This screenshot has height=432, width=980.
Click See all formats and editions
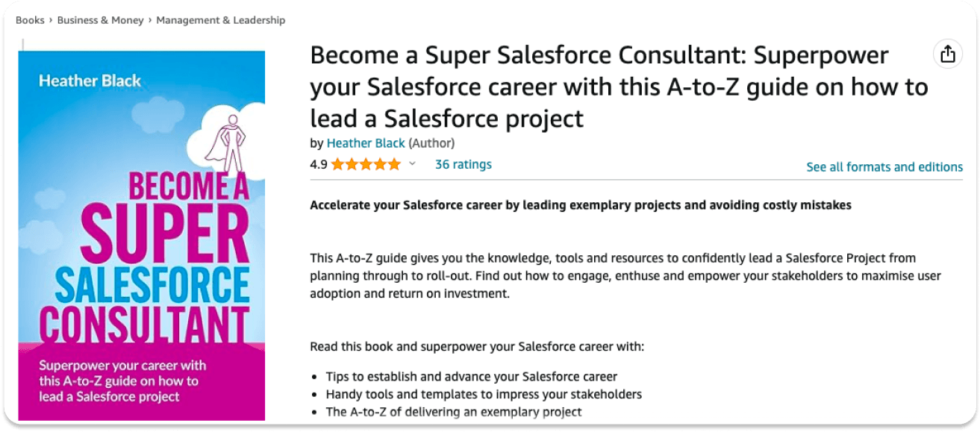[x=884, y=167]
